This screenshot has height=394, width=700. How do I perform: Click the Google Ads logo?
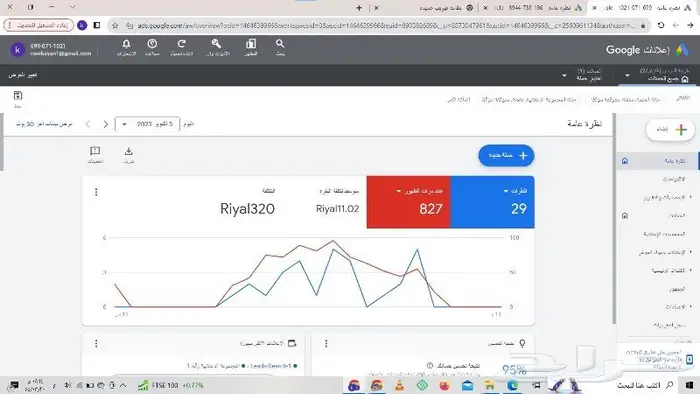(682, 50)
